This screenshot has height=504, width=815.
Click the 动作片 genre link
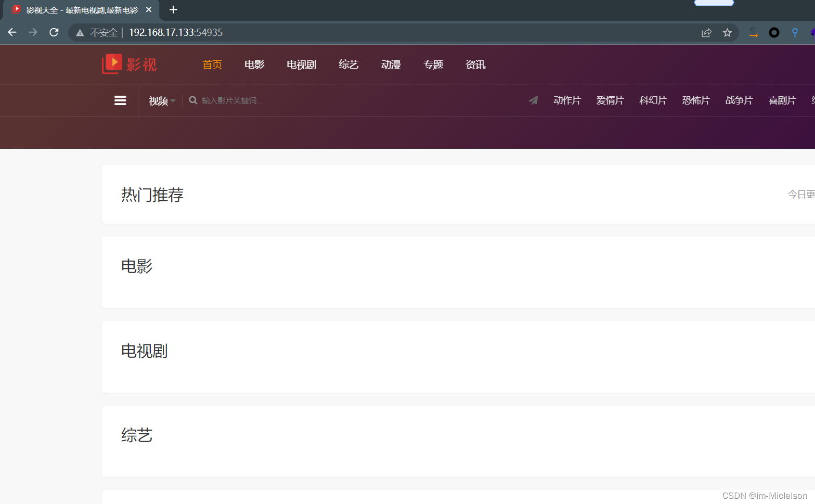coord(567,100)
